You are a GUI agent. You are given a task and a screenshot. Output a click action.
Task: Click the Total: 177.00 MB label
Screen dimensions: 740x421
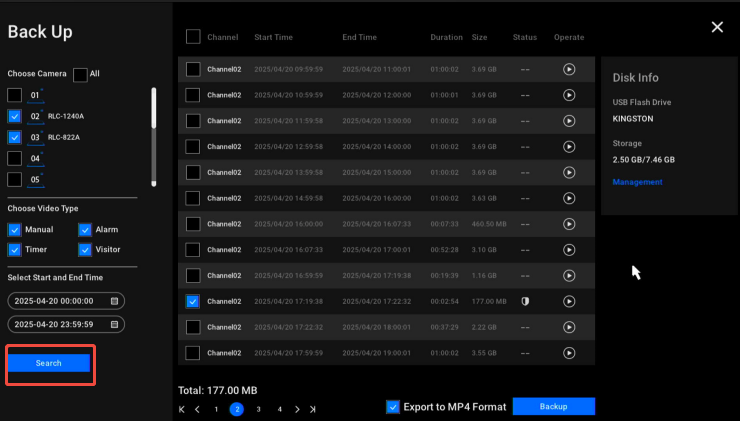tap(218, 391)
